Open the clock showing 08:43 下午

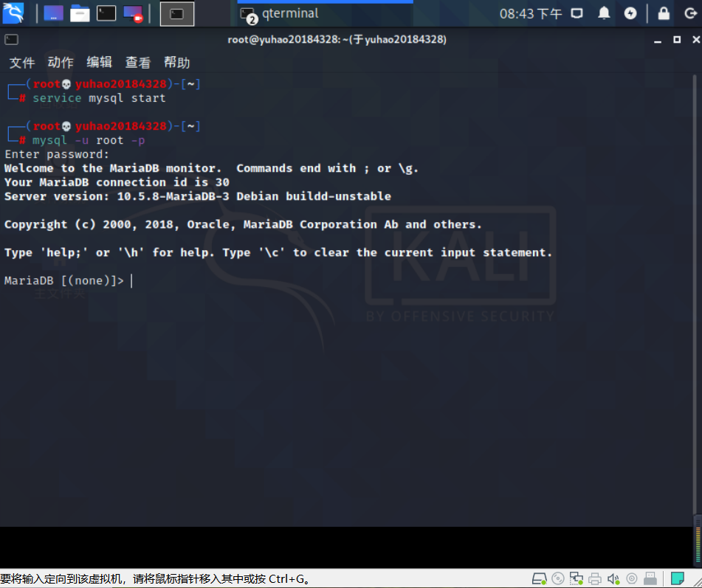(531, 14)
